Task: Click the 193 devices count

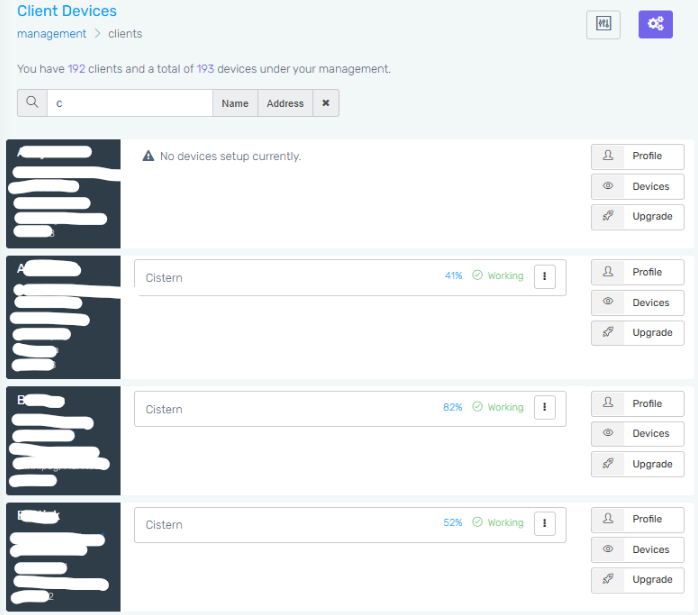Action: tap(205, 69)
